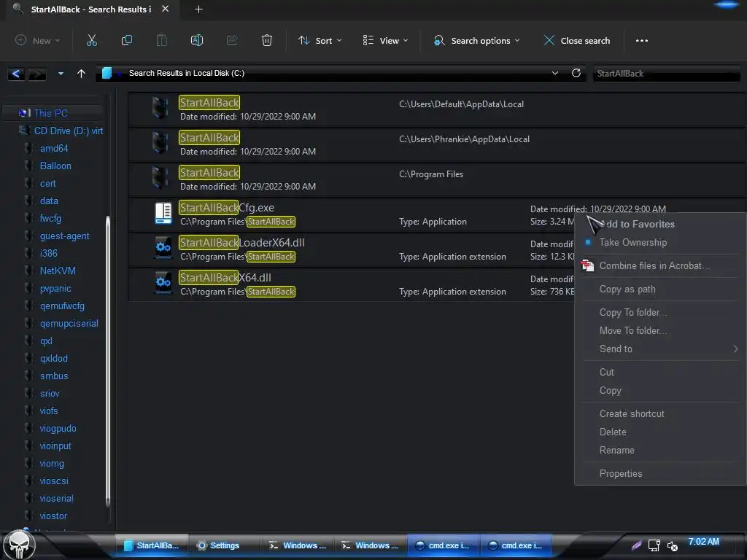The width and height of the screenshot is (747, 560).
Task: Open the Sort dropdown
Action: (320, 41)
